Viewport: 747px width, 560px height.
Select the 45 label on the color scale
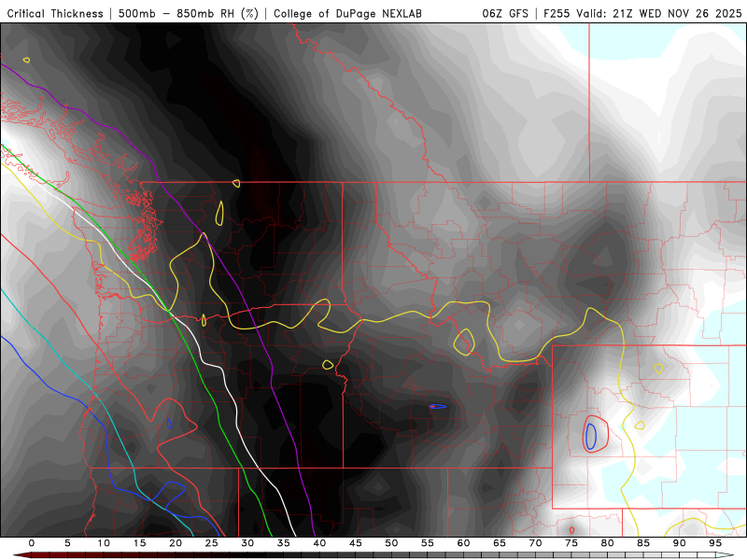point(356,543)
